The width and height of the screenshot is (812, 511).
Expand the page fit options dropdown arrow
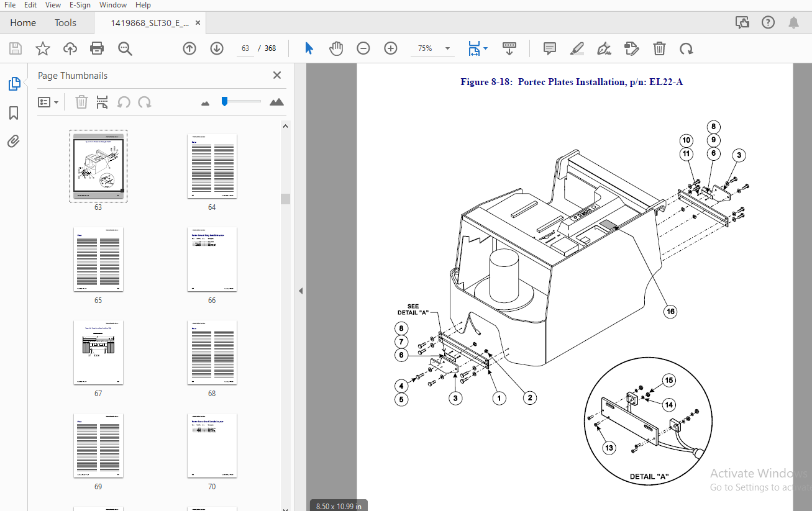pyautogui.click(x=486, y=48)
